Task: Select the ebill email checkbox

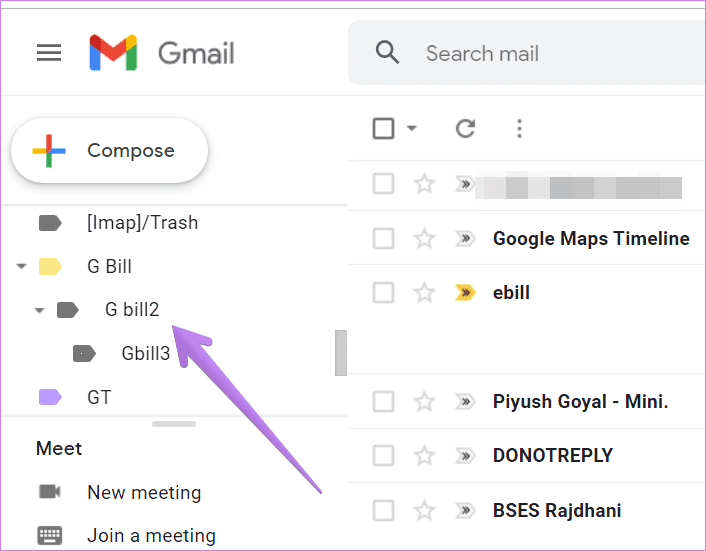Action: tap(383, 293)
